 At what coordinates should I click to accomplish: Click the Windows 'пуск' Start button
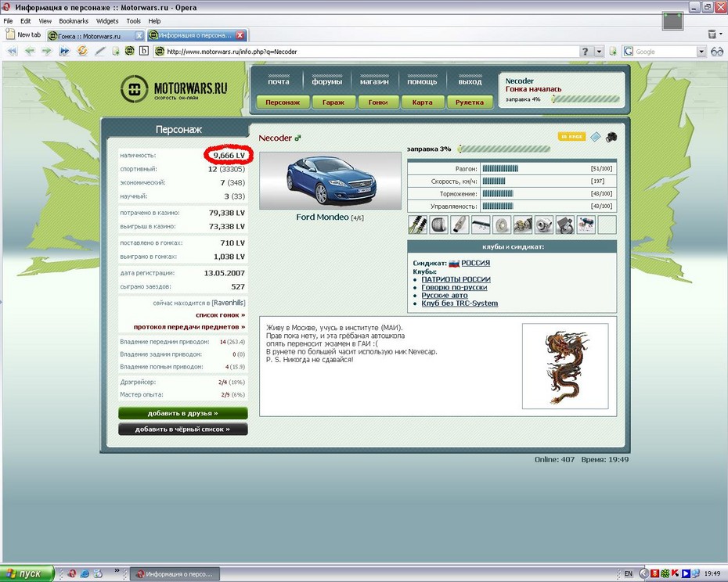coord(26,574)
